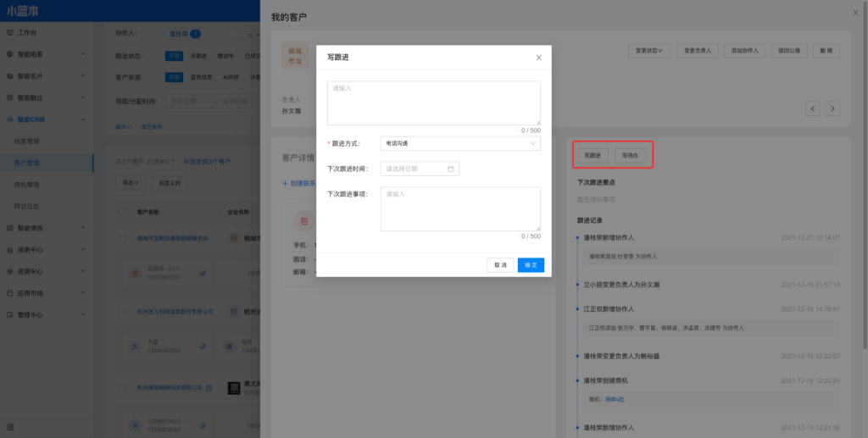The width and height of the screenshot is (868, 438).
Task: Open 商机管理 in the sidebar
Action: point(27,184)
